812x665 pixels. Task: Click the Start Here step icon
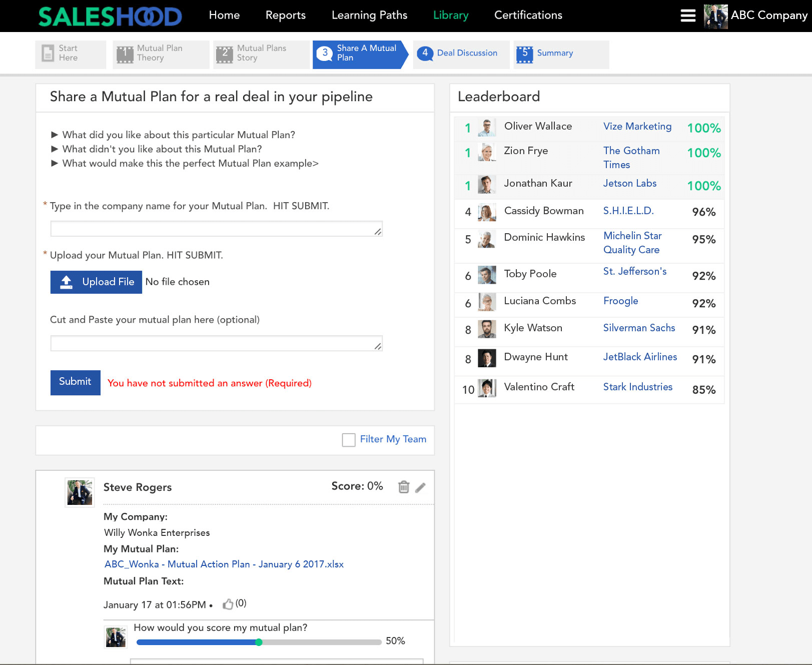click(x=48, y=53)
